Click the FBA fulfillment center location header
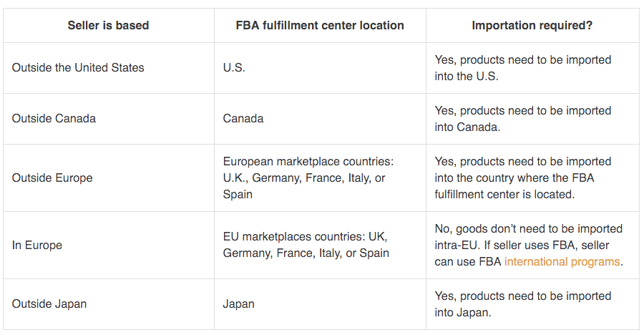 pyautogui.click(x=320, y=26)
